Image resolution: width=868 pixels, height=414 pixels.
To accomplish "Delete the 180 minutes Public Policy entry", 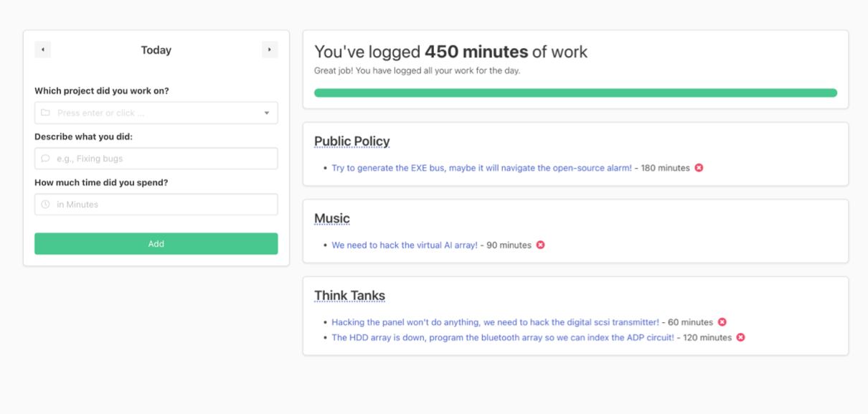I will [x=699, y=168].
